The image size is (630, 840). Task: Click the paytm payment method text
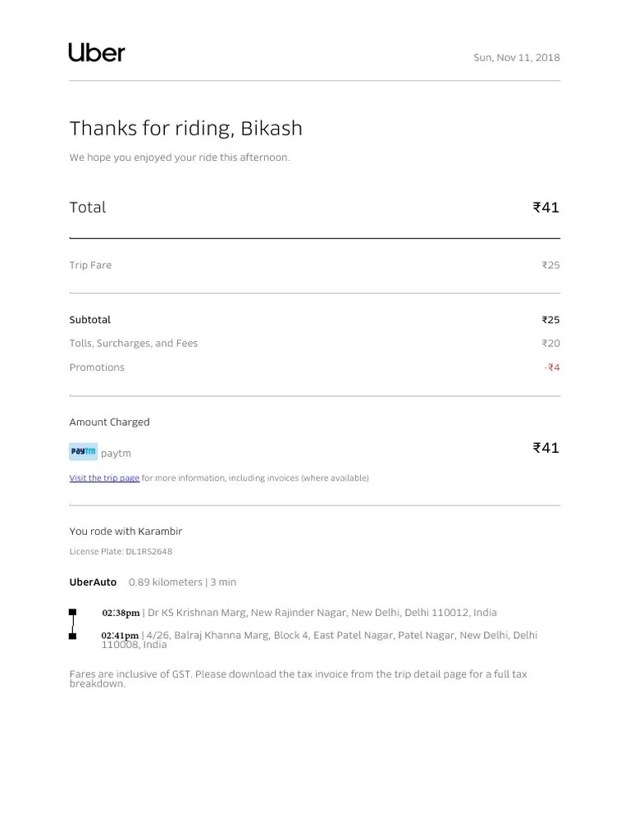click(116, 453)
